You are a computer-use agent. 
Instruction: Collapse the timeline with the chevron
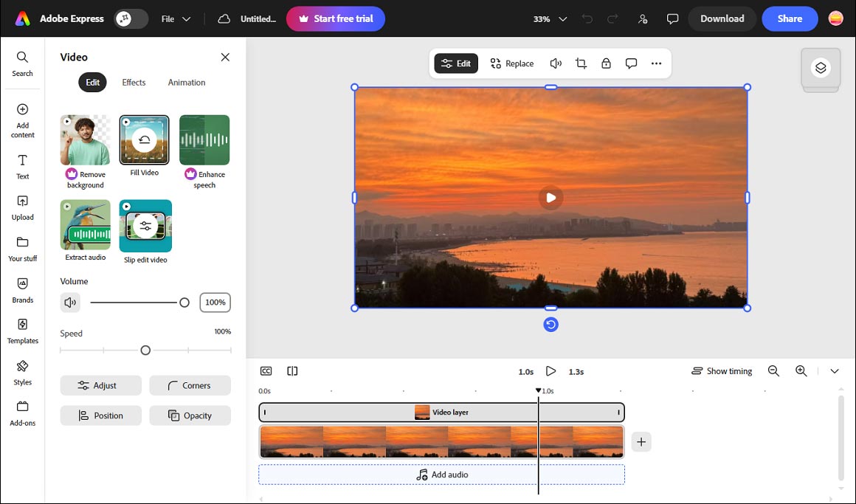point(834,371)
